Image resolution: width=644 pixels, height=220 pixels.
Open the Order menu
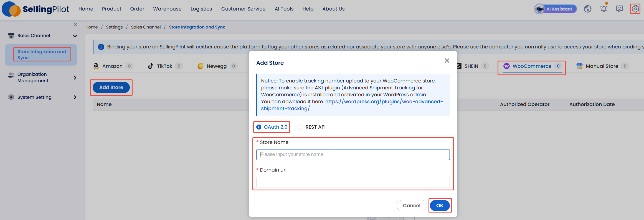click(x=137, y=9)
